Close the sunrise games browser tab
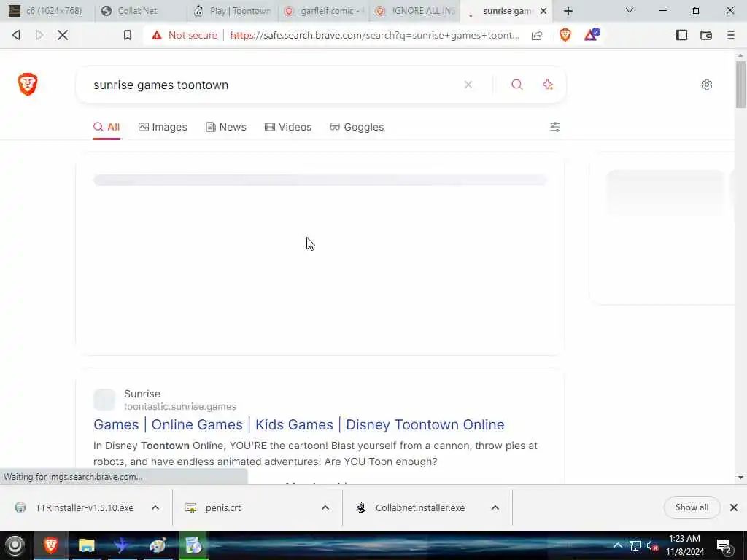This screenshot has height=560, width=747. coord(543,11)
